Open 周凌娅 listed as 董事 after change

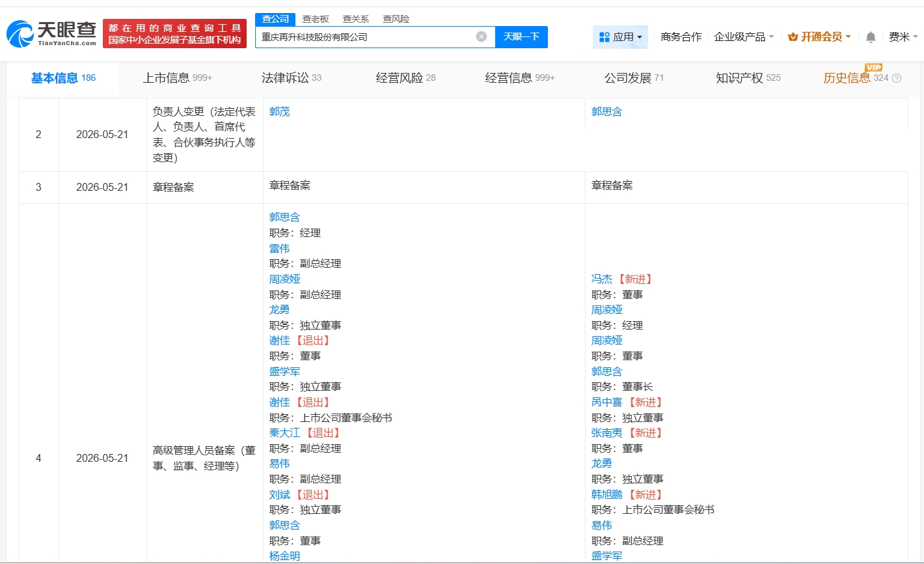(607, 341)
